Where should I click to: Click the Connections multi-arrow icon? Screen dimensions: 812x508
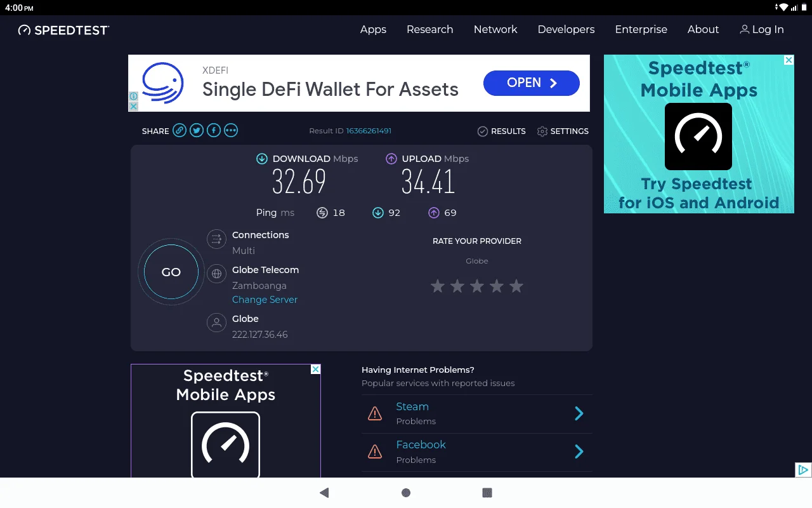(x=216, y=239)
